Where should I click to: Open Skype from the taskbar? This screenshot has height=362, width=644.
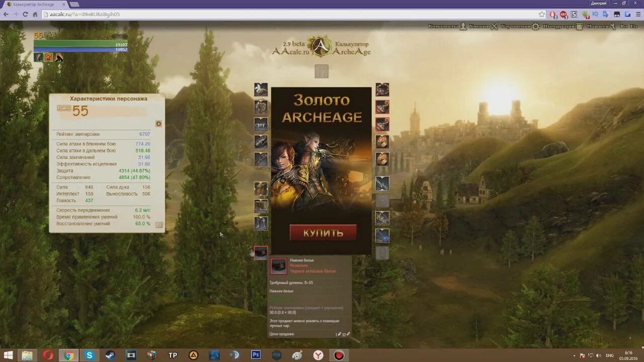pos(90,355)
